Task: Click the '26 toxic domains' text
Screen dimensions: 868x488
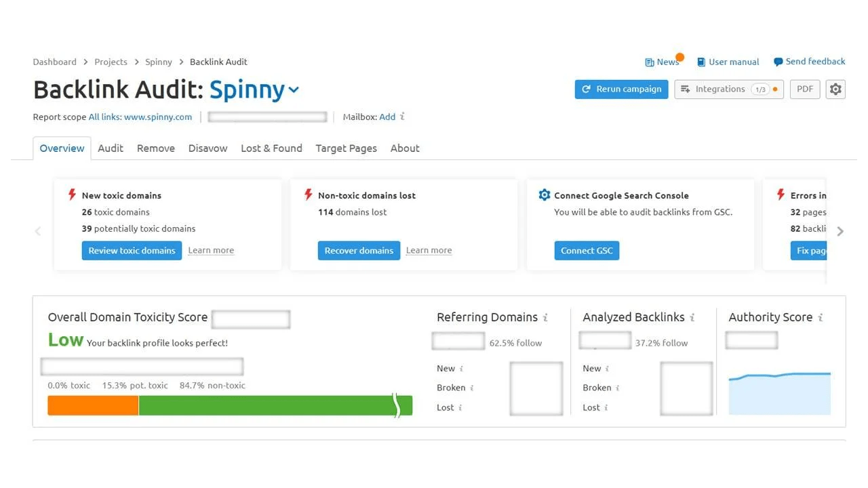Action: pos(115,212)
